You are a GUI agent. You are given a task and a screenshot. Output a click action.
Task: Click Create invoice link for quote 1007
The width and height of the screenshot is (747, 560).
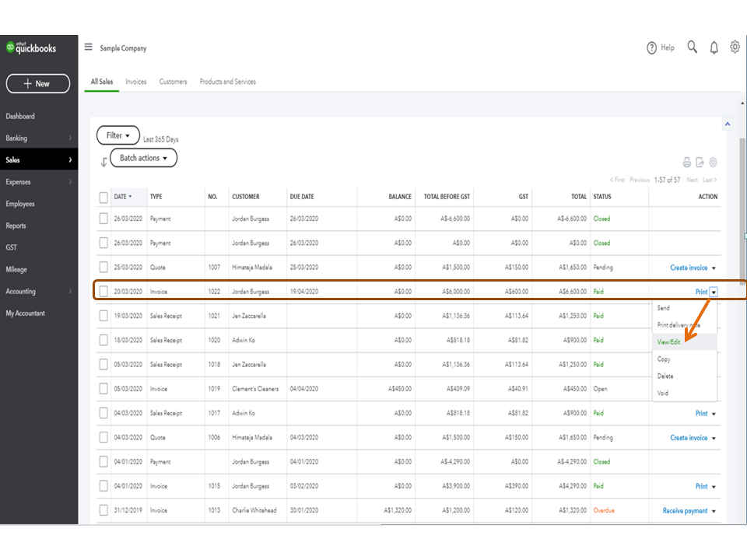pyautogui.click(x=689, y=268)
